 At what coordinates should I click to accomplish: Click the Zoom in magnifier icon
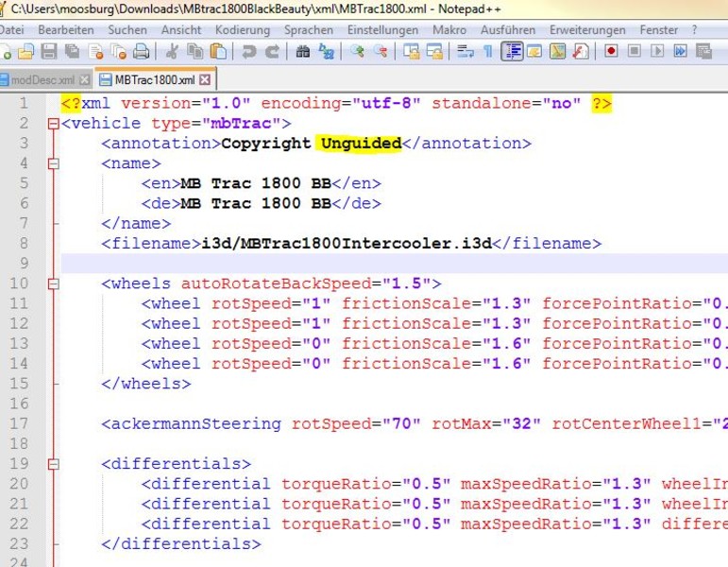click(358, 51)
